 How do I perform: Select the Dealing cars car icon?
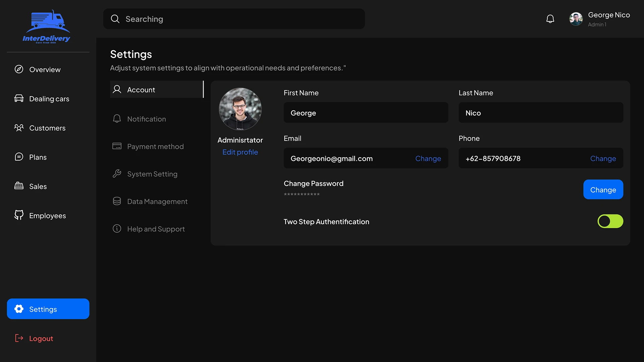point(19,98)
